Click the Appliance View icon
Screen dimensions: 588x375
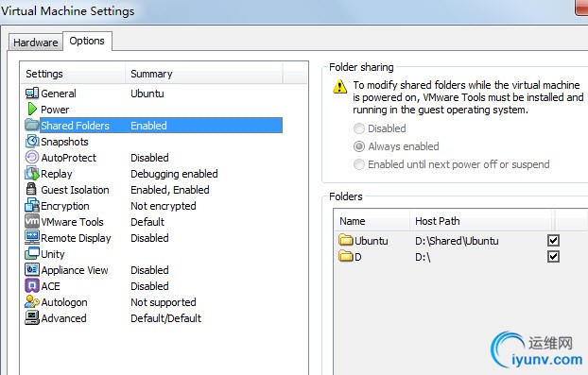click(32, 270)
